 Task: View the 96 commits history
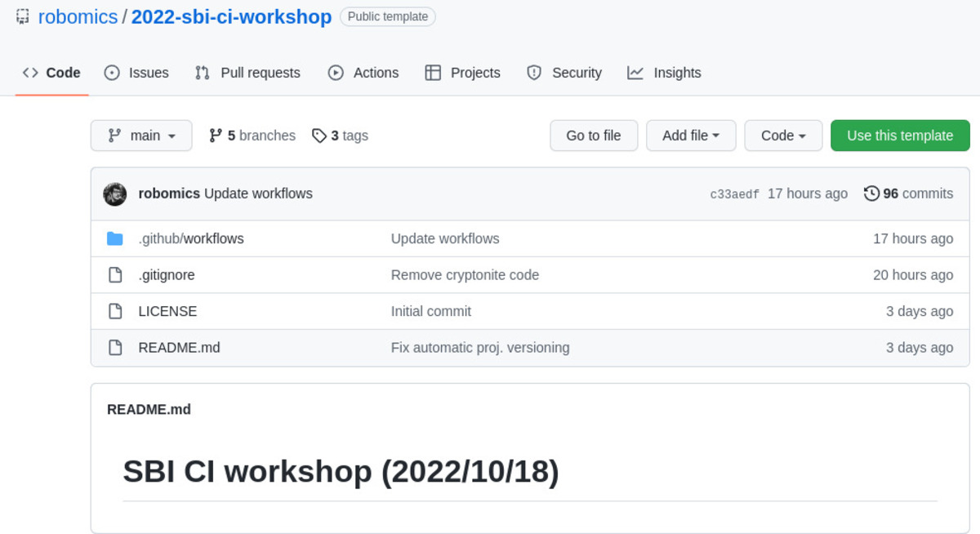909,194
